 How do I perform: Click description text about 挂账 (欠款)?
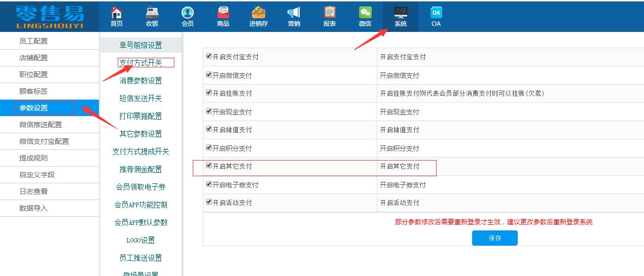462,93
